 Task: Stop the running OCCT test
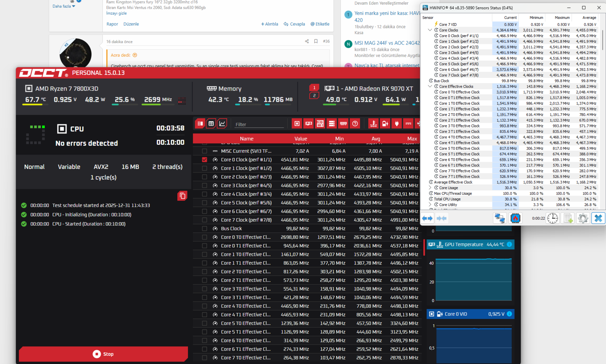coord(103,354)
